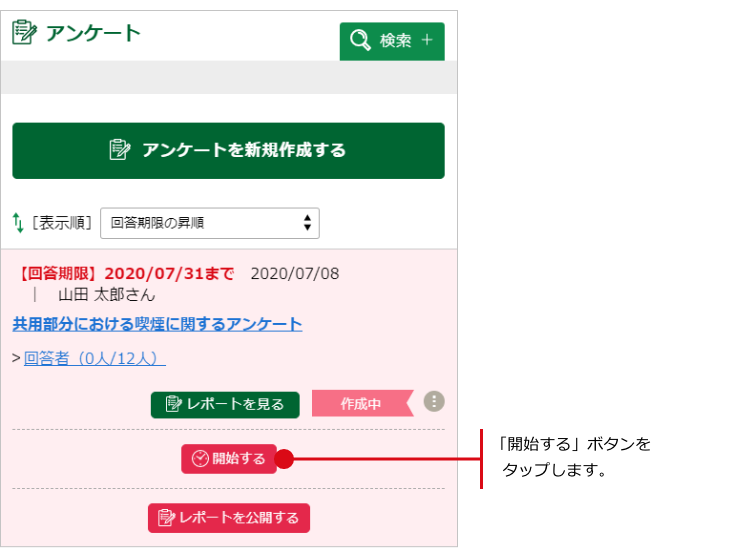Click the green up-down sort arrows icon

coord(18,223)
